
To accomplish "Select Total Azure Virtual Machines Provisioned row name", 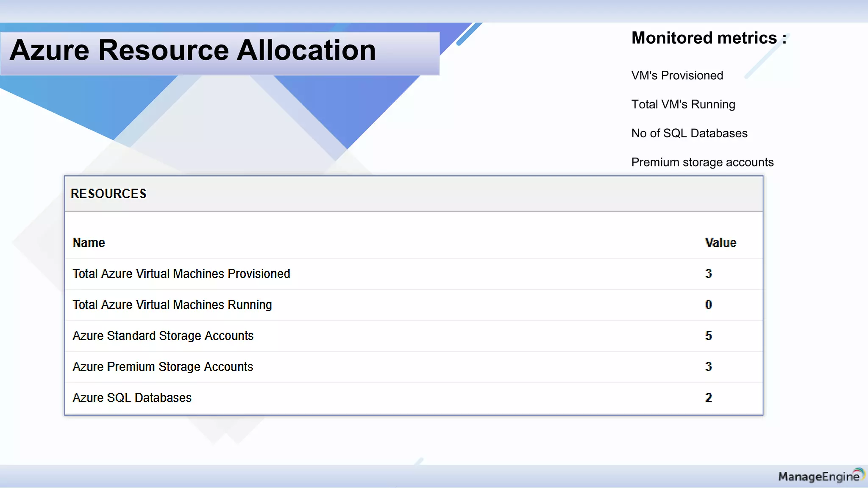I will coord(181,274).
